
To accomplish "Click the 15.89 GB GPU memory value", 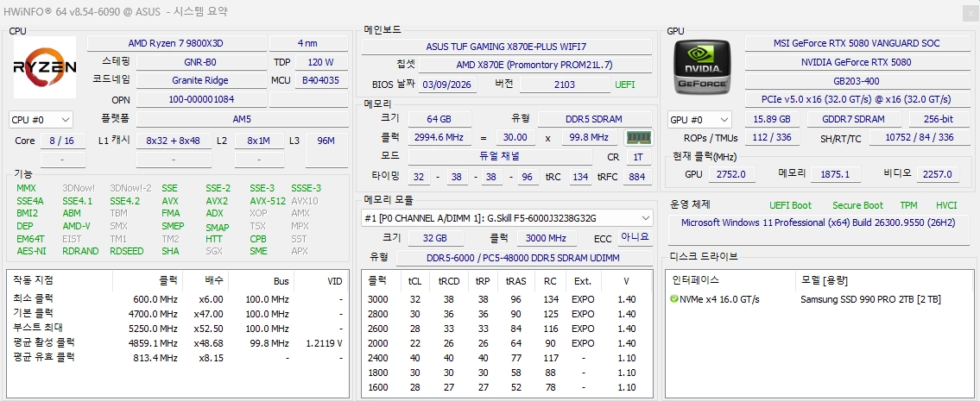I will 772,119.
